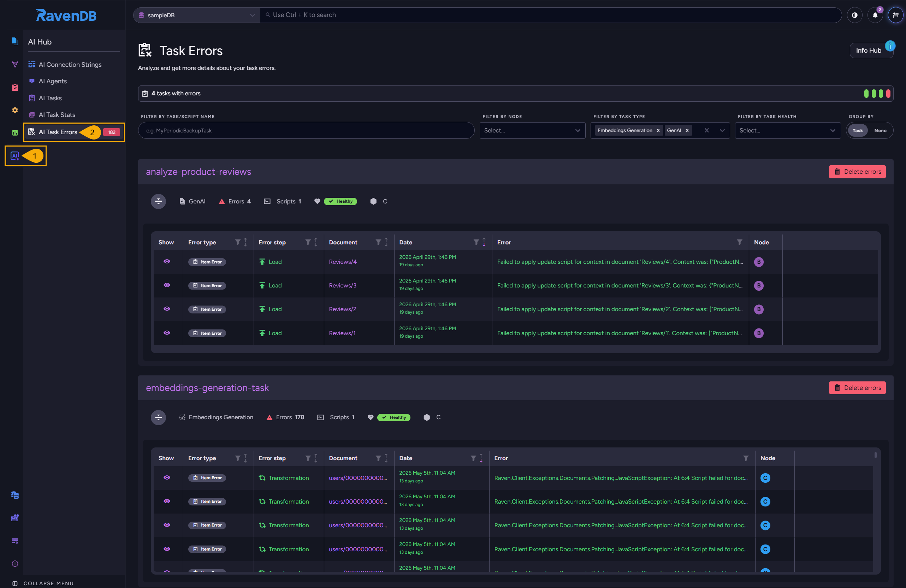
Task: Open the notifications bell
Action: tap(875, 15)
